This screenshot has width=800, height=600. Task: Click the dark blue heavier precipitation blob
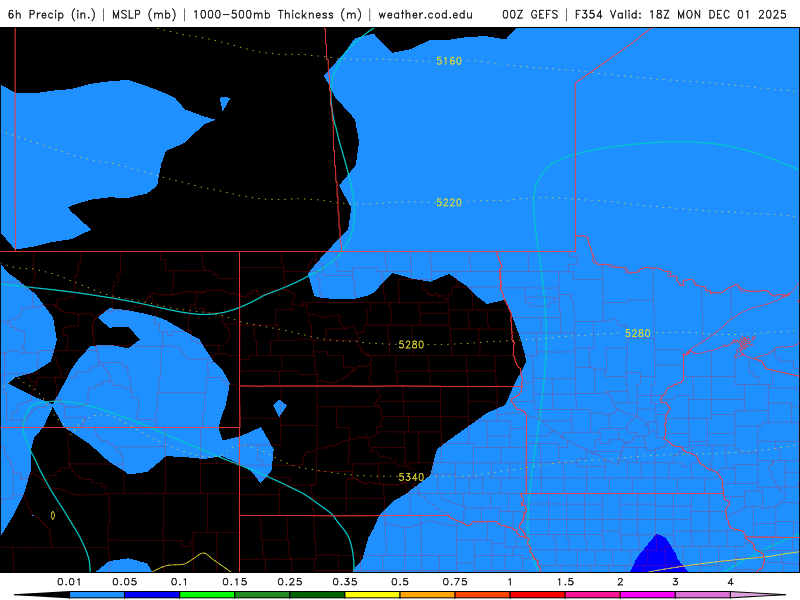658,555
